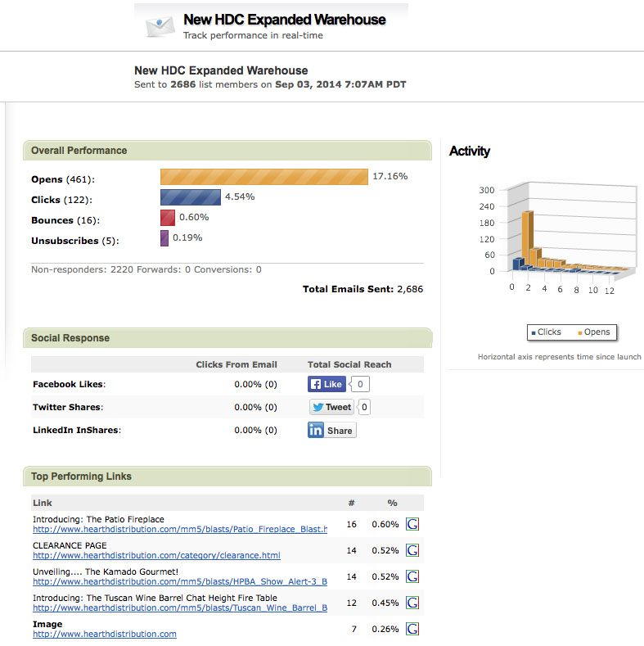644x646 pixels.
Task: Select the purple Unsubscribes bar
Action: pos(164,238)
